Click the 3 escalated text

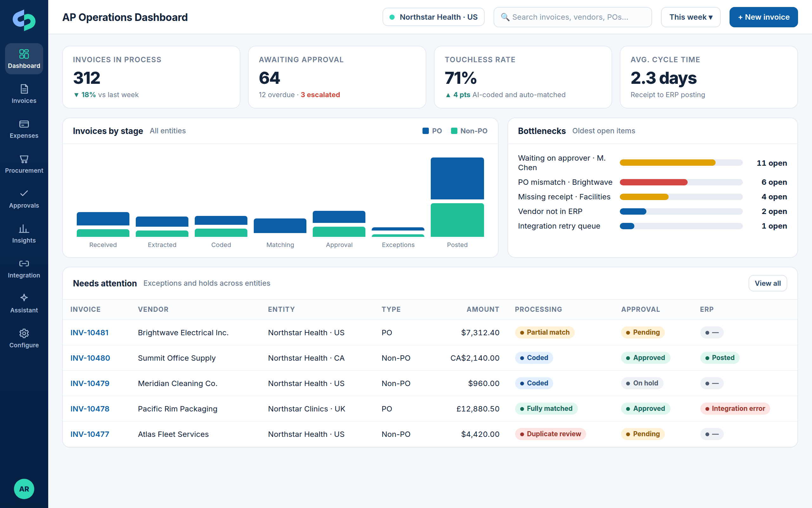(x=320, y=95)
